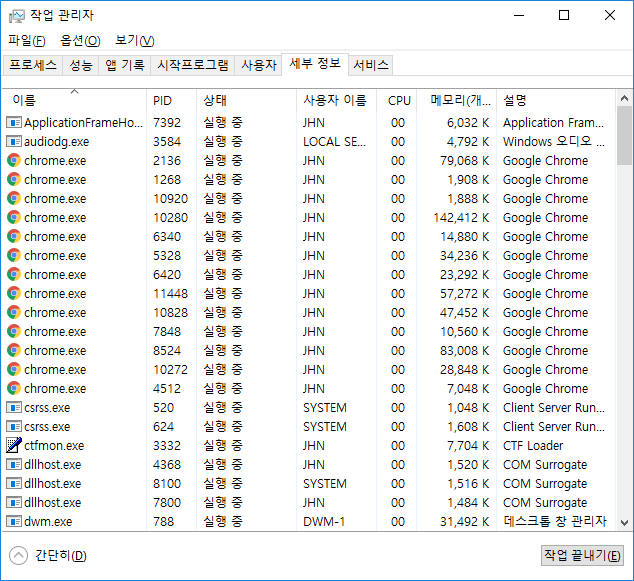Click the 간단히(D) text label

point(61,556)
